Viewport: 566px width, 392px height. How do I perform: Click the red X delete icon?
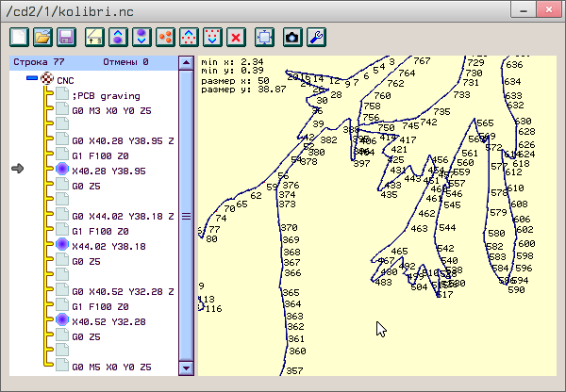click(x=236, y=37)
